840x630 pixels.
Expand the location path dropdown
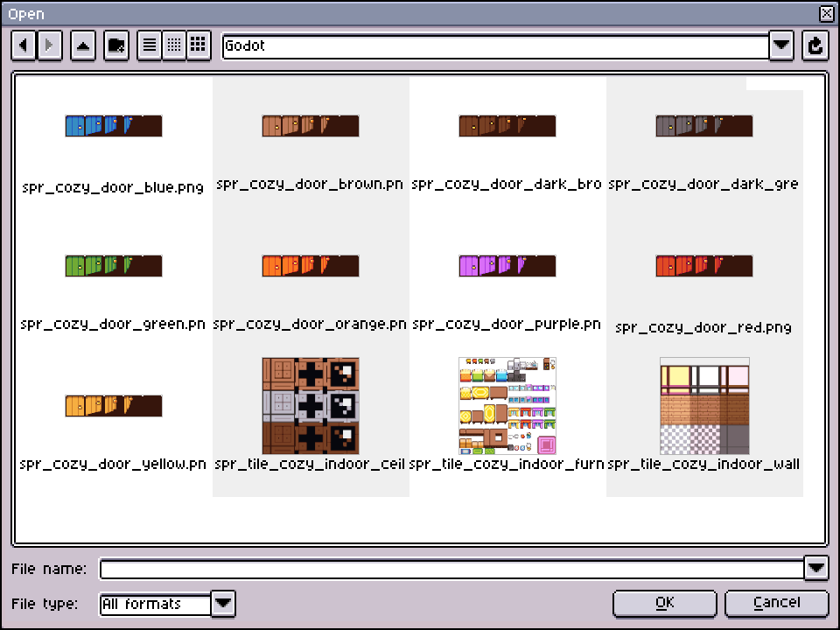pyautogui.click(x=781, y=45)
